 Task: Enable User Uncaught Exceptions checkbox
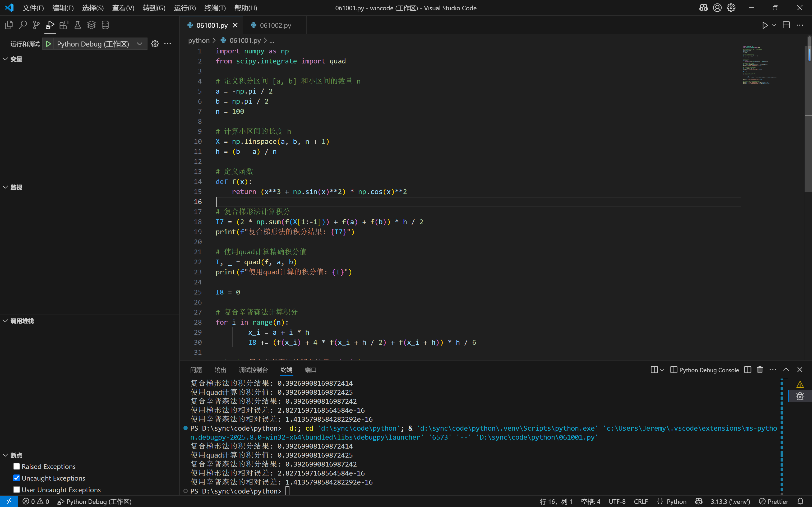16,490
